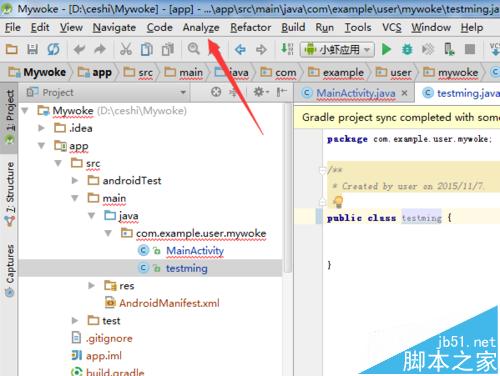Screen dimensions: 500x376
Task: Select MainActivity in the project tree
Action: point(195,251)
